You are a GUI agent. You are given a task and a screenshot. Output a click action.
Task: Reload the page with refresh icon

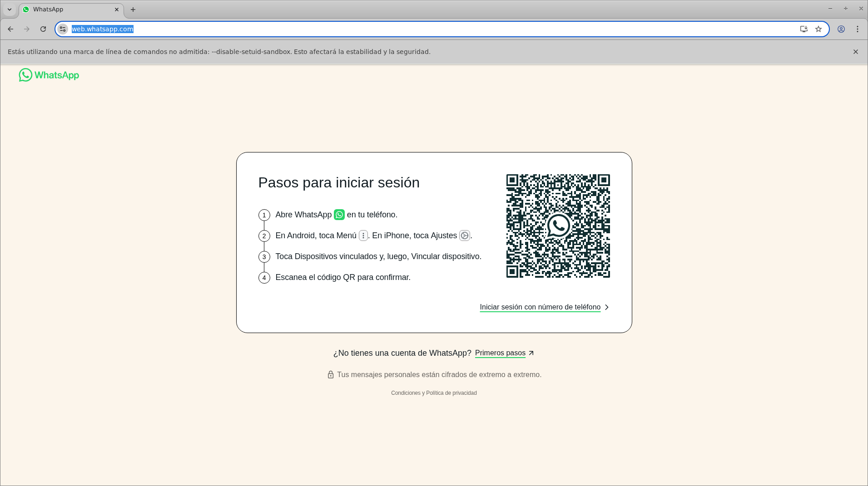click(43, 29)
